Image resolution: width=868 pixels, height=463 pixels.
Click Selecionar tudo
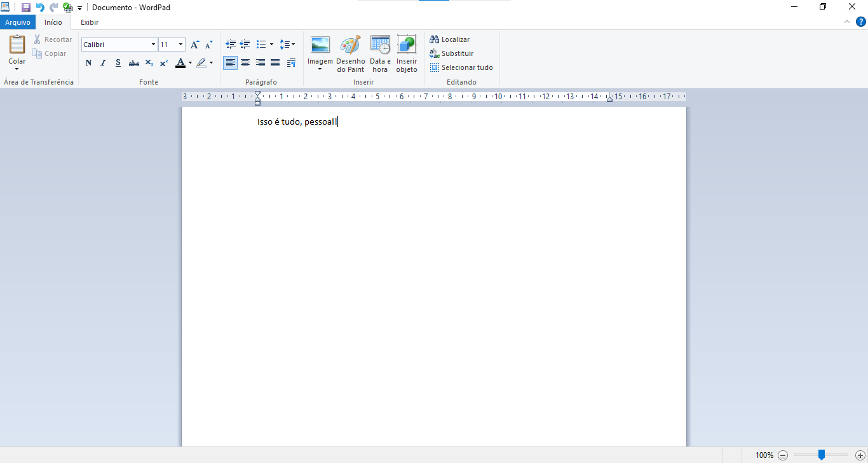click(461, 67)
